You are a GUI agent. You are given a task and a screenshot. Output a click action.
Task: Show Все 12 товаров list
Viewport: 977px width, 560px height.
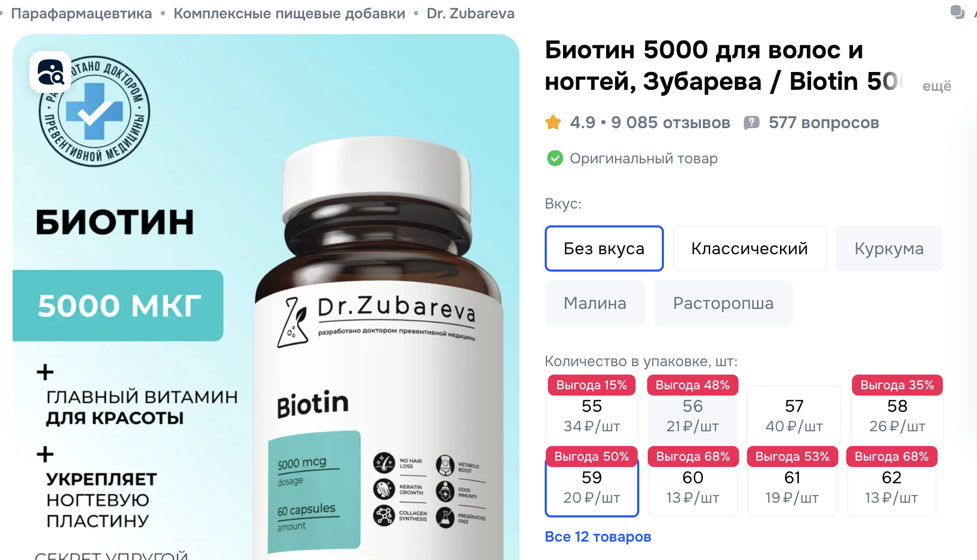pyautogui.click(x=598, y=537)
